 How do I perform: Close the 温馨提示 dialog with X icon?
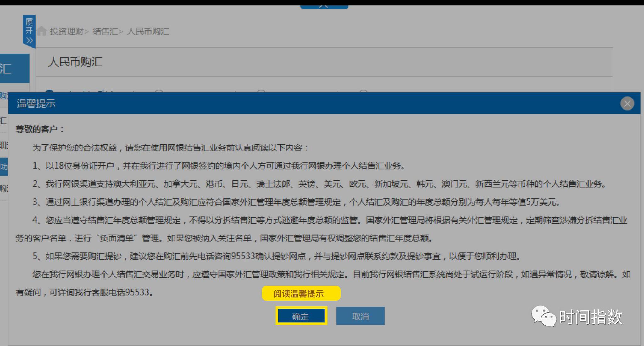tap(627, 104)
